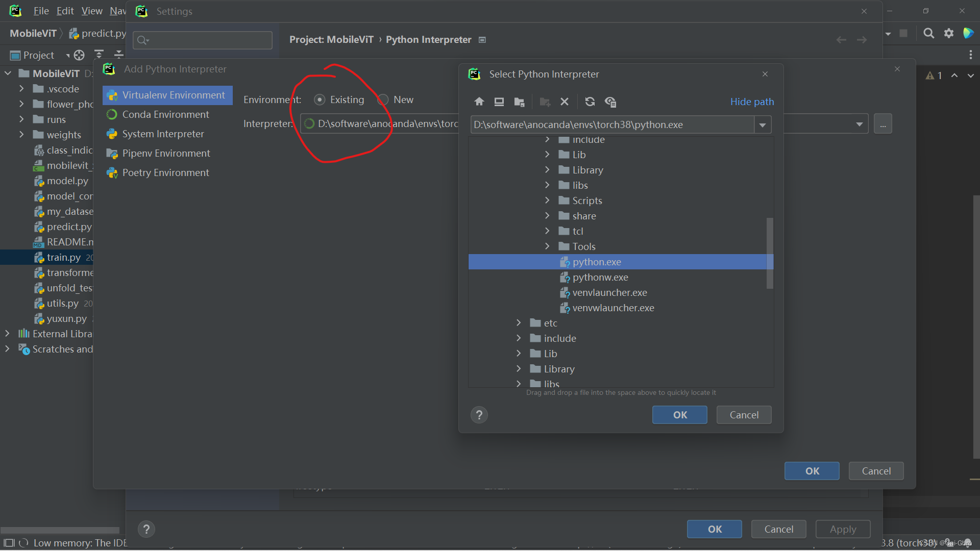The width and height of the screenshot is (980, 551).
Task: Open Settings dialog help button
Action: pyautogui.click(x=146, y=529)
